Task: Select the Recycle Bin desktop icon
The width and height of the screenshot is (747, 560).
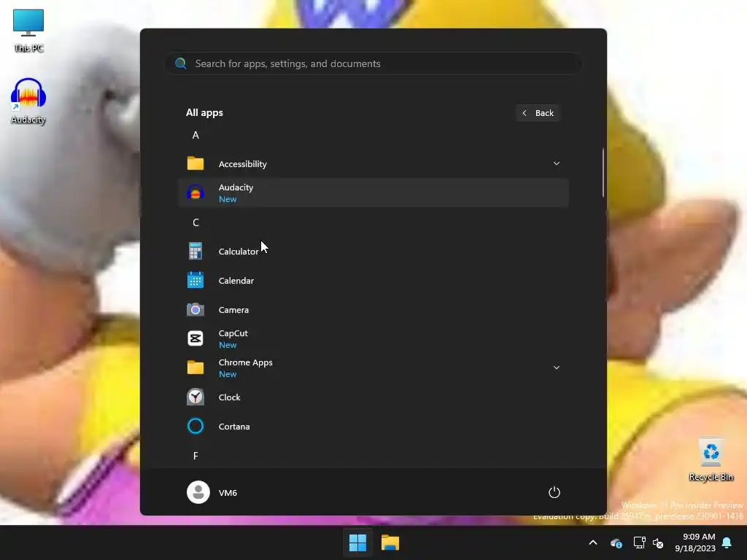Action: (x=711, y=460)
